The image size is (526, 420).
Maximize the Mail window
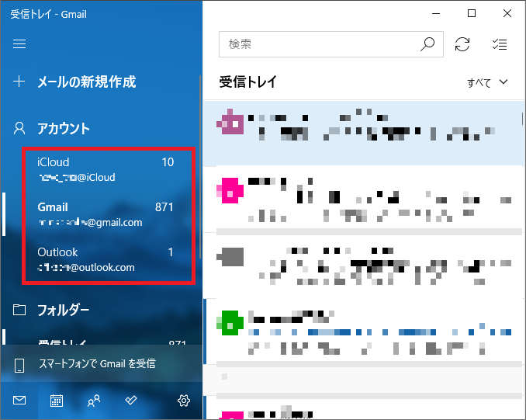click(472, 13)
